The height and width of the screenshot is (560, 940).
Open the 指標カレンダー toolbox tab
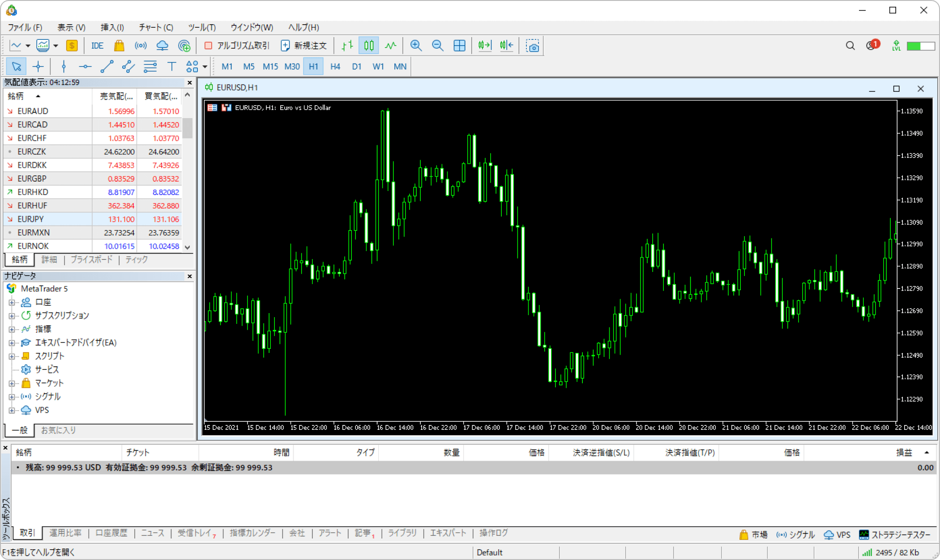click(253, 533)
